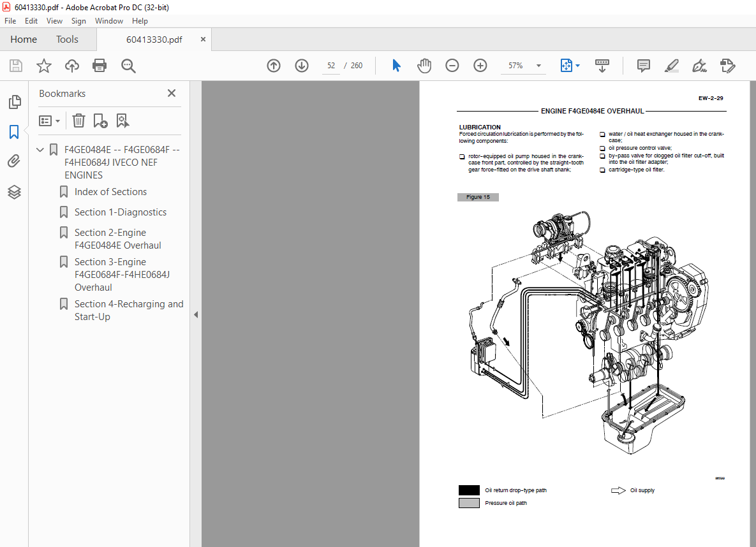The image size is (756, 547).
Task: Open Page Thumbnails panel icon
Action: pyautogui.click(x=15, y=102)
